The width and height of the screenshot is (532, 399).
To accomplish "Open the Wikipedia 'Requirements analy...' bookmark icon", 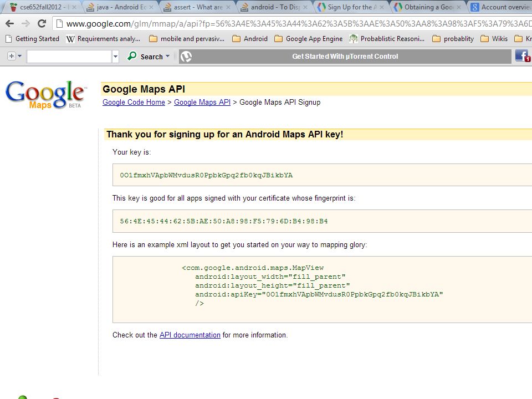I will pos(70,39).
